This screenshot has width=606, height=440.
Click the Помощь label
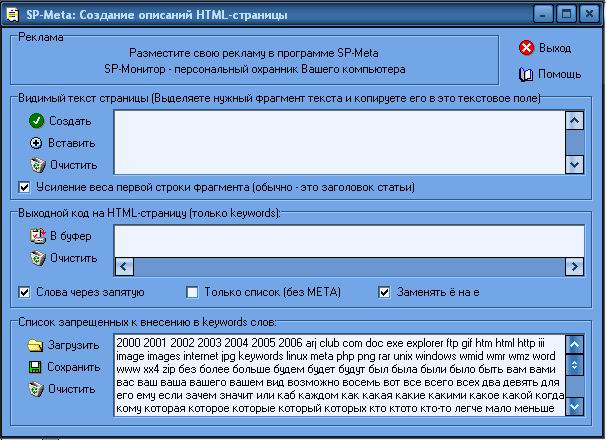click(559, 74)
